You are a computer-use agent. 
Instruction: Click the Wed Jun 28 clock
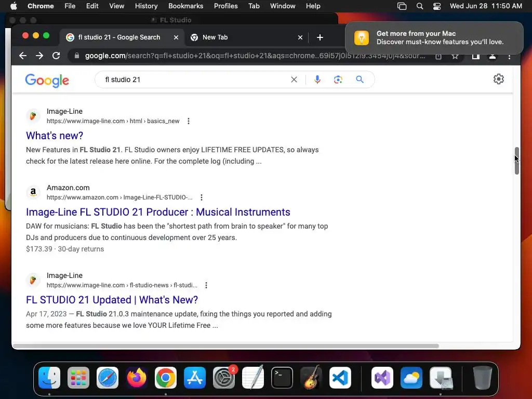[486, 6]
